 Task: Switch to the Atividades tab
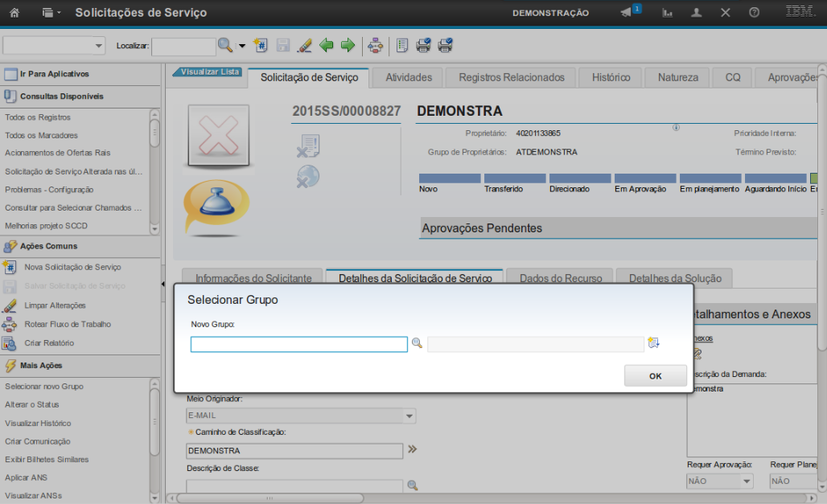point(409,78)
